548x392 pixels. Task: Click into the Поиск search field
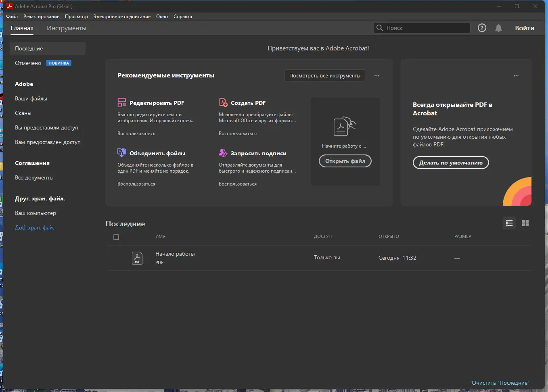pos(422,28)
